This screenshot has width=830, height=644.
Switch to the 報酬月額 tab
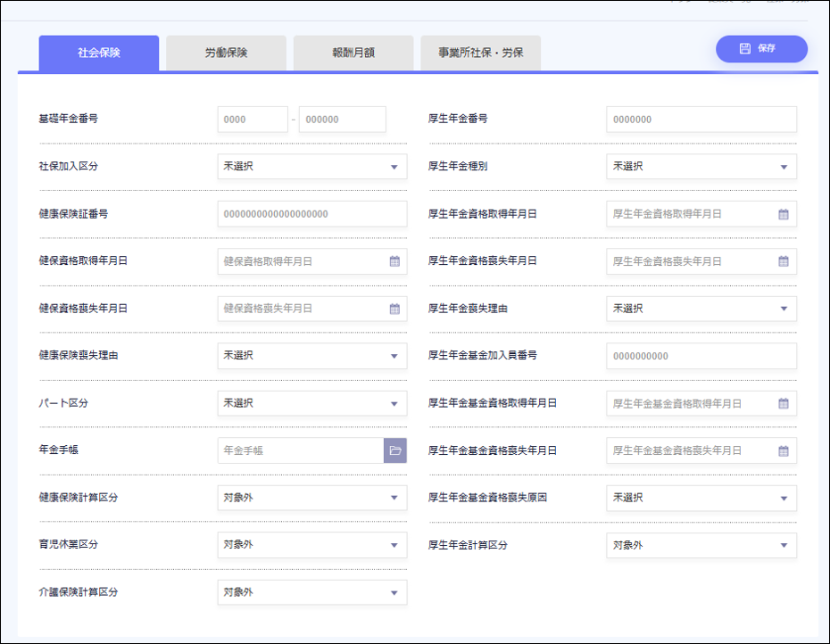353,53
